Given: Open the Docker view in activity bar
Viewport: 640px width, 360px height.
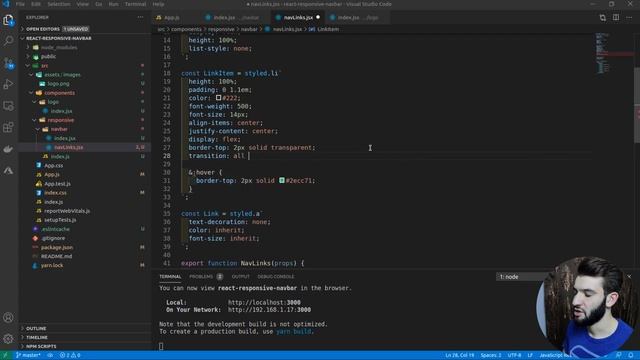Looking at the screenshot, I should pyautogui.click(x=8, y=149).
